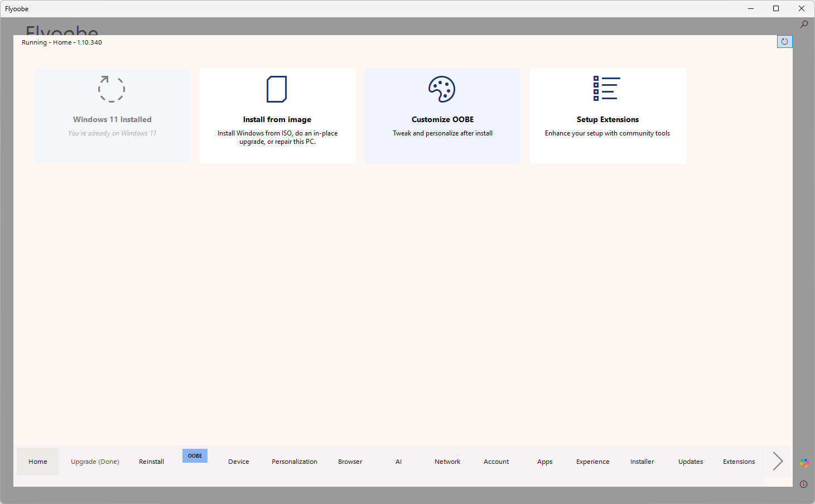This screenshot has height=504, width=815.
Task: Go to the AI tab
Action: [398, 462]
